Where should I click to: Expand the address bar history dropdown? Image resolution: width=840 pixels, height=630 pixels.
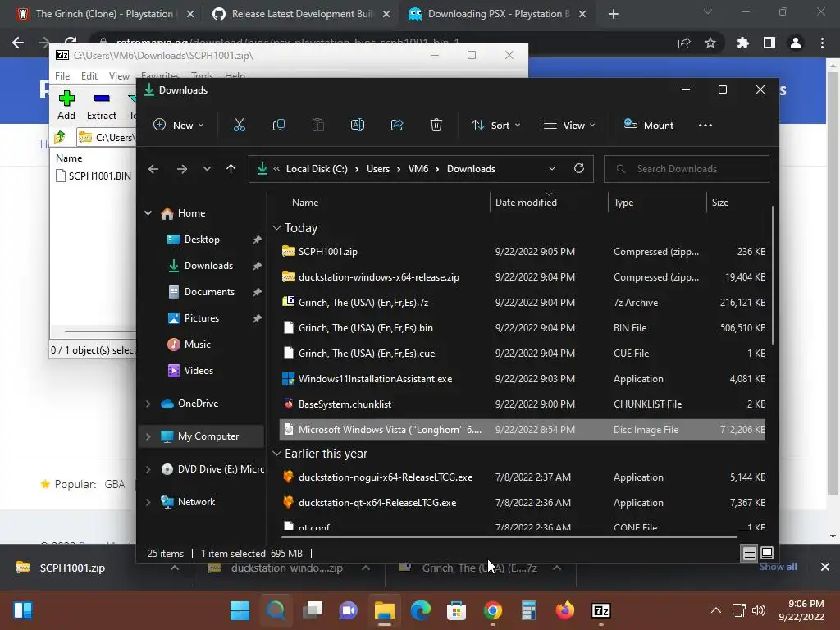[x=552, y=169]
